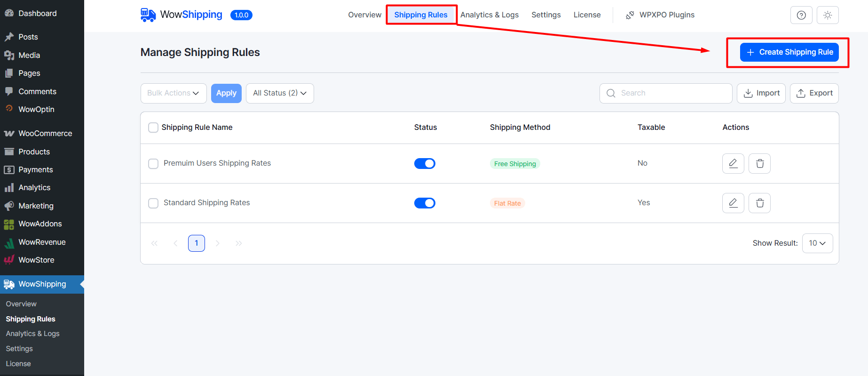The height and width of the screenshot is (376, 868).
Task: Click the 1.0.0 version badge
Action: pos(241,15)
